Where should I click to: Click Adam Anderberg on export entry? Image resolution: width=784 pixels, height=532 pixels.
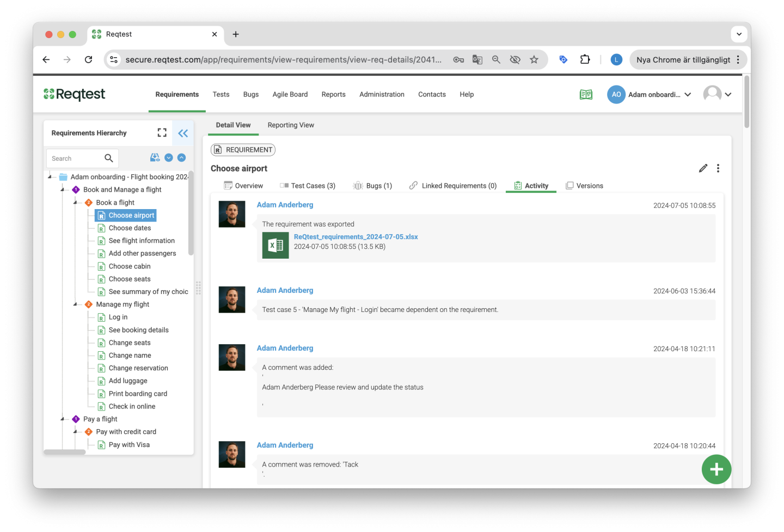[x=285, y=205]
